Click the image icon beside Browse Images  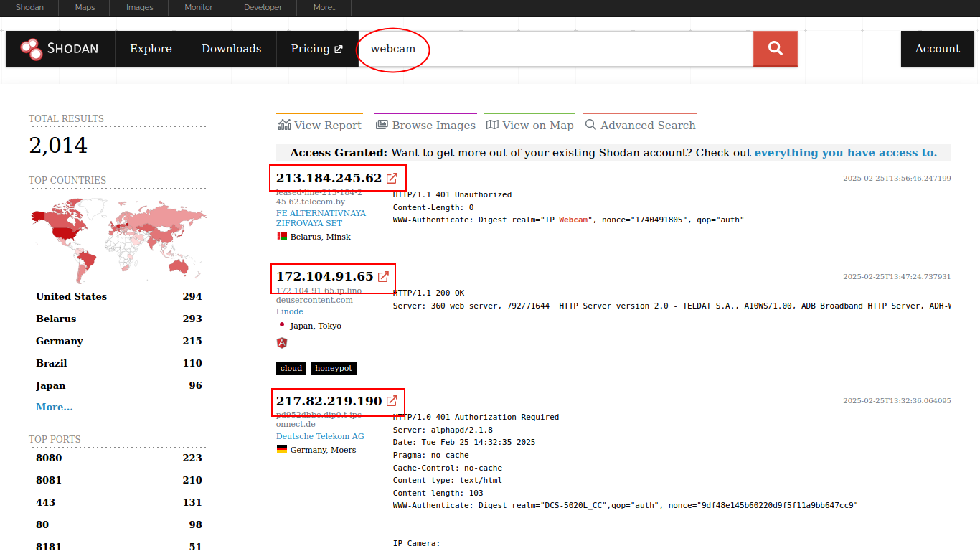(x=382, y=125)
